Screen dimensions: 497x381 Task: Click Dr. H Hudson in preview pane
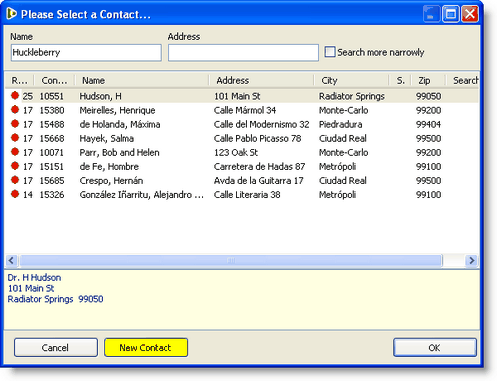(34, 278)
